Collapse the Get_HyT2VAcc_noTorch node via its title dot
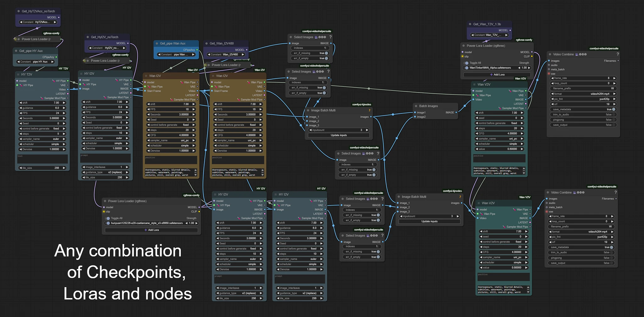 point(19,11)
